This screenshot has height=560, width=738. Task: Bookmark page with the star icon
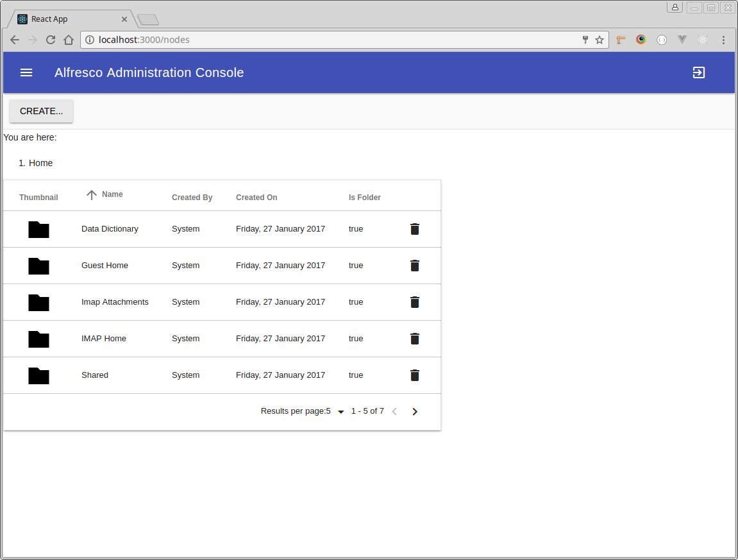(600, 40)
